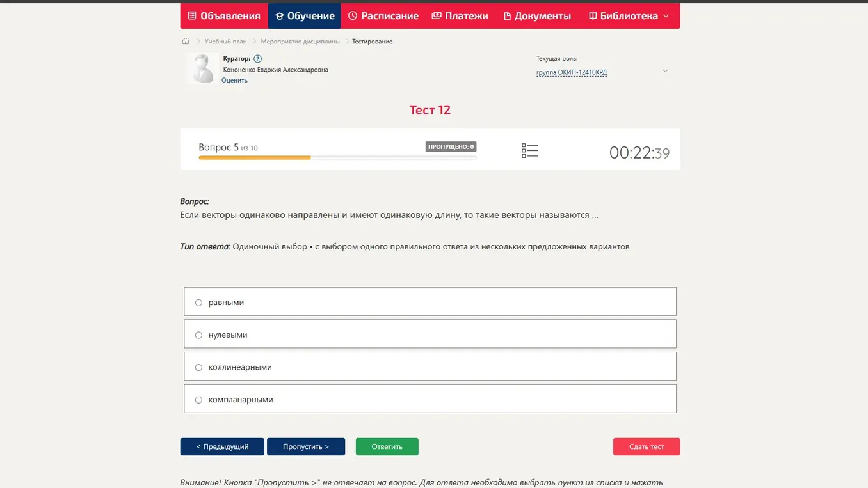The image size is (868, 488).
Task: Open the question list icon
Action: (529, 151)
